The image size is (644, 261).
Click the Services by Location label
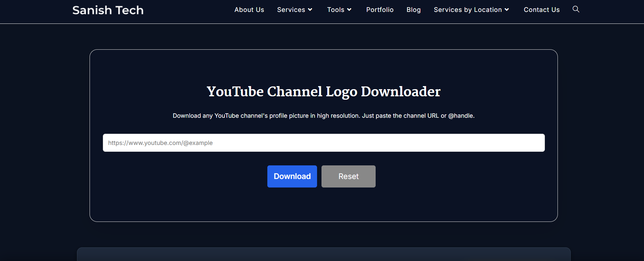pyautogui.click(x=468, y=10)
